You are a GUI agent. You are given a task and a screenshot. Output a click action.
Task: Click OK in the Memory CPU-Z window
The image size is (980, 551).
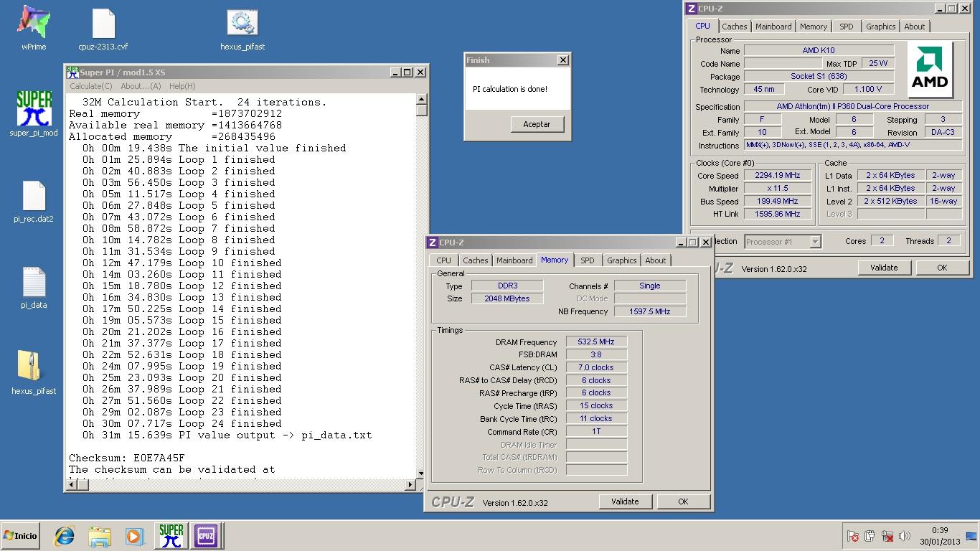pyautogui.click(x=683, y=501)
